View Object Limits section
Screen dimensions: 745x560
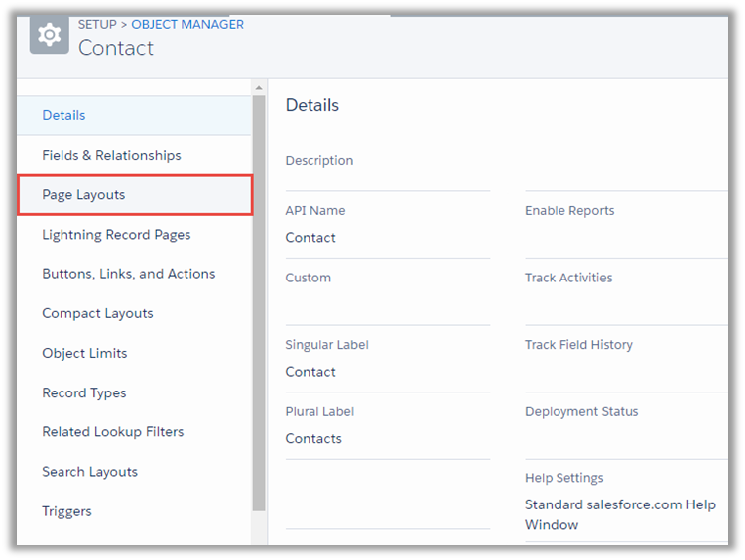point(84,353)
